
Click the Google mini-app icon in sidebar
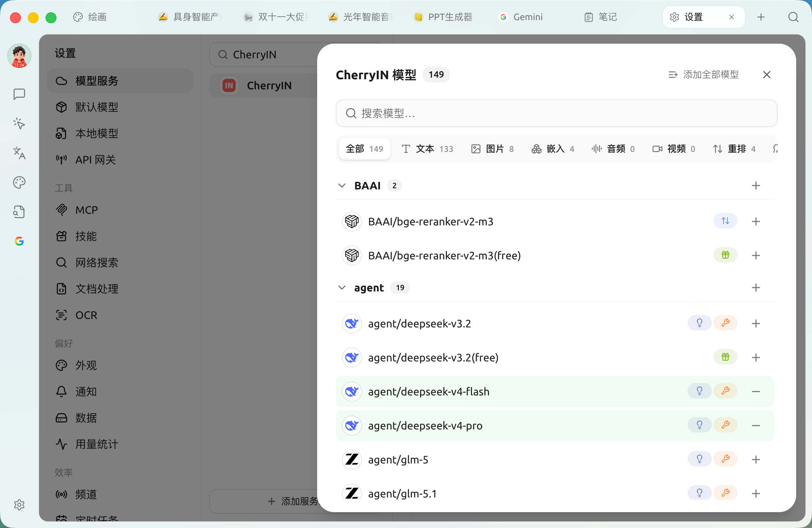19,241
